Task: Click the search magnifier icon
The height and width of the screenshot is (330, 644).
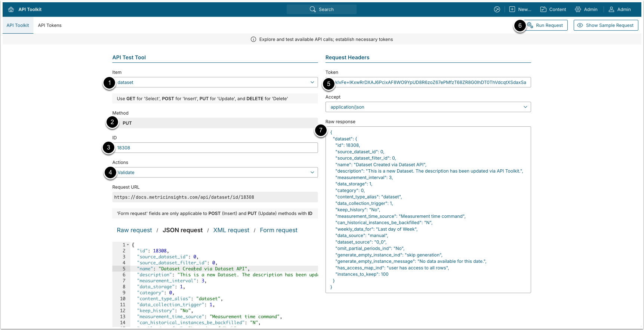Action: point(312,9)
